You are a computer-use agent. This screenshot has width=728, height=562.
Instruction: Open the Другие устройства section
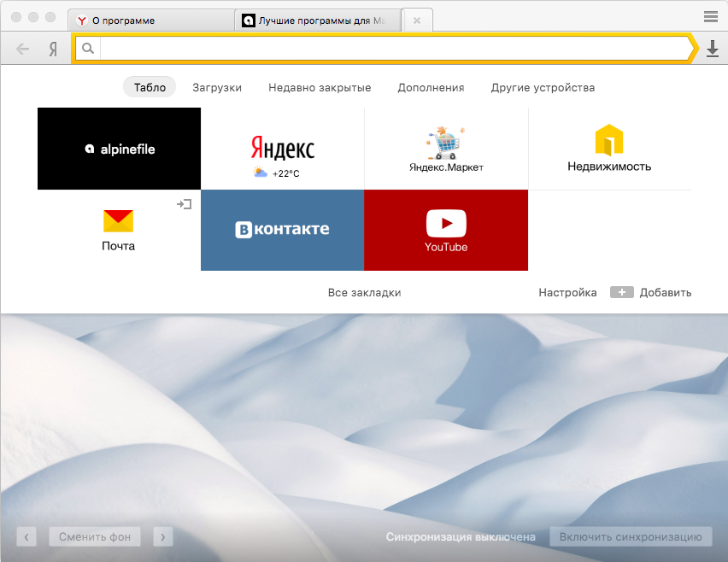543,88
